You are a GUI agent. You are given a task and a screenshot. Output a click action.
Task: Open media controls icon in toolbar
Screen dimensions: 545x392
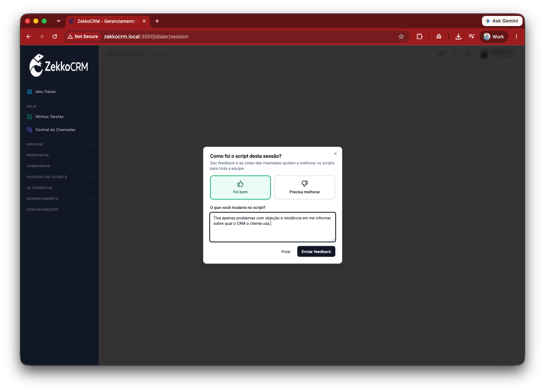471,37
